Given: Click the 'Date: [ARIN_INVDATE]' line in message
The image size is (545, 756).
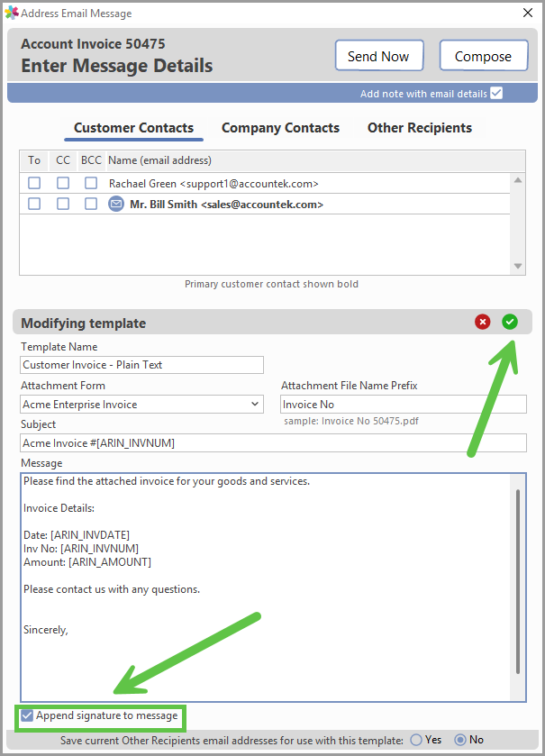Looking at the screenshot, I should click(x=77, y=535).
